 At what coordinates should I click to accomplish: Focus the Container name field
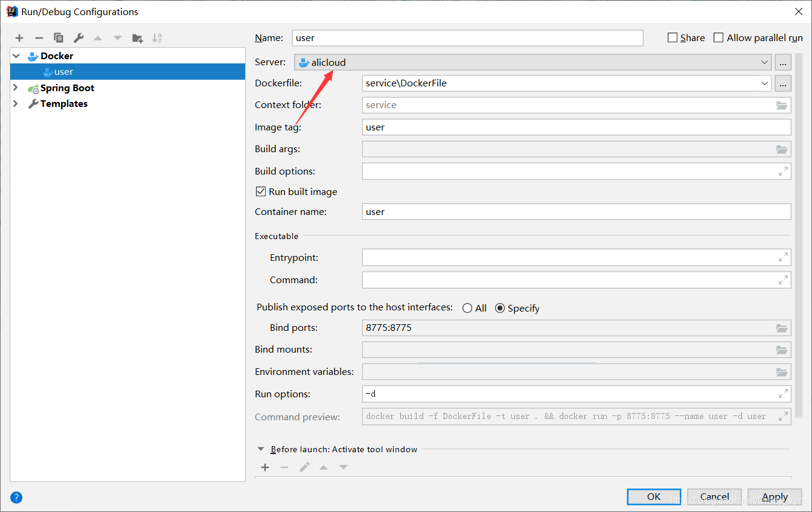coord(577,211)
